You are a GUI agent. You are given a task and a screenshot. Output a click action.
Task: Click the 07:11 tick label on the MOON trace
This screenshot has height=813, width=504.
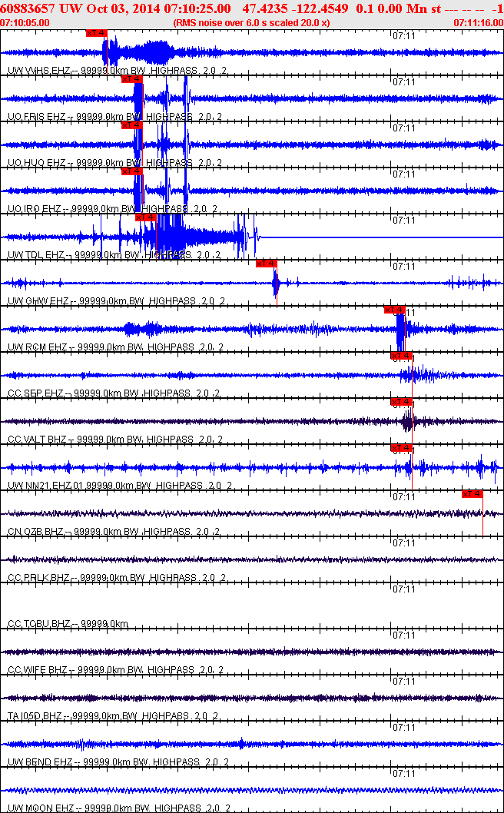(x=404, y=773)
